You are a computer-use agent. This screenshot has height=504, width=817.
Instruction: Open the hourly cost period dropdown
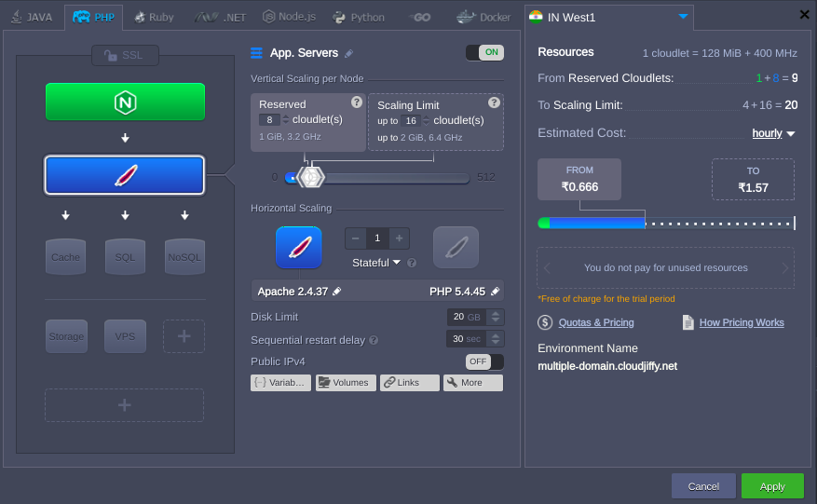773,133
